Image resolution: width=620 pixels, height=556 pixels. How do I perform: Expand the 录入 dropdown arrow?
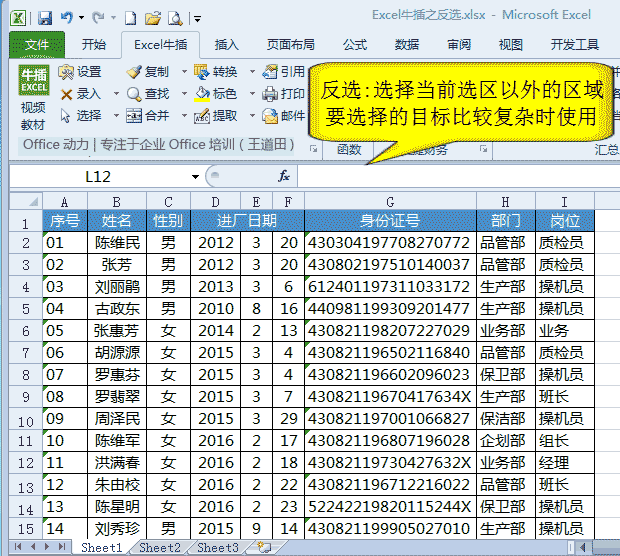point(116,94)
